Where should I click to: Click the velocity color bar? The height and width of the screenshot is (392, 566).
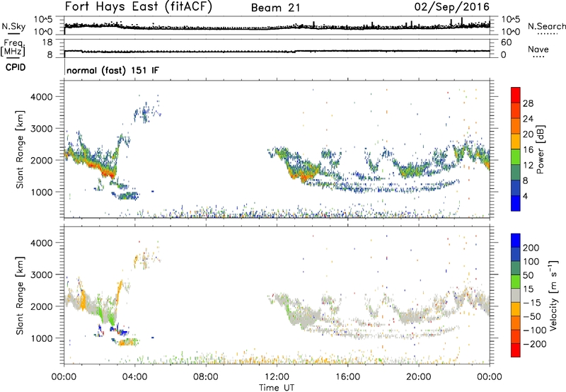click(x=516, y=295)
